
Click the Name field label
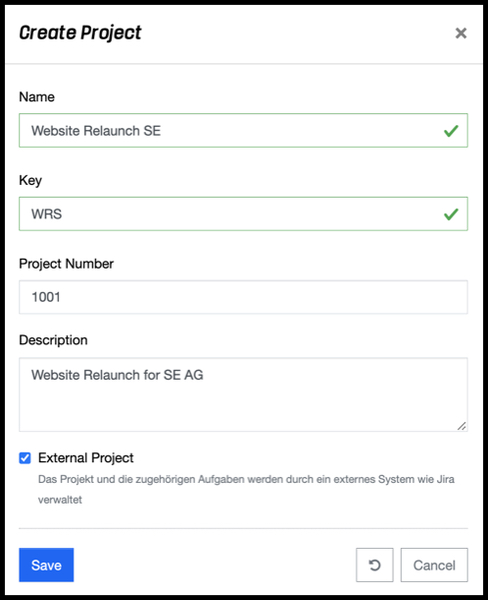click(x=37, y=97)
